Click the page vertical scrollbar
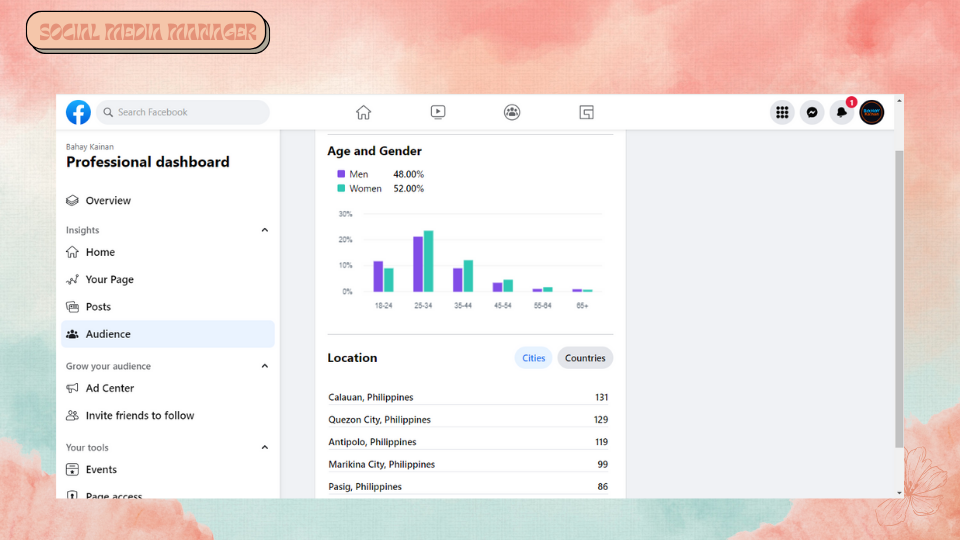The width and height of the screenshot is (960, 540). (x=899, y=299)
